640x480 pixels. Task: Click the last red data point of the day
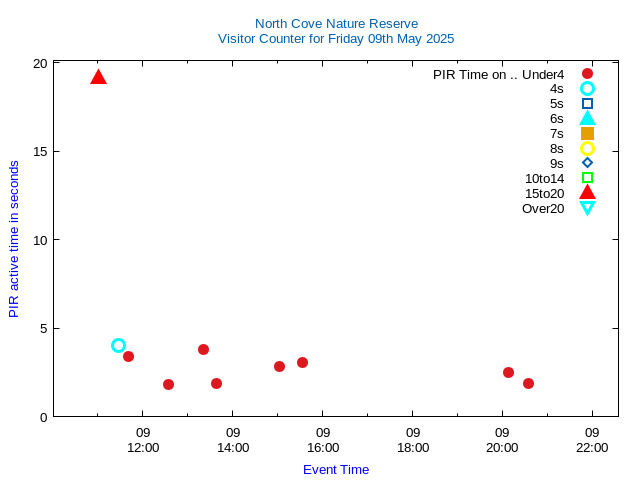(x=528, y=383)
